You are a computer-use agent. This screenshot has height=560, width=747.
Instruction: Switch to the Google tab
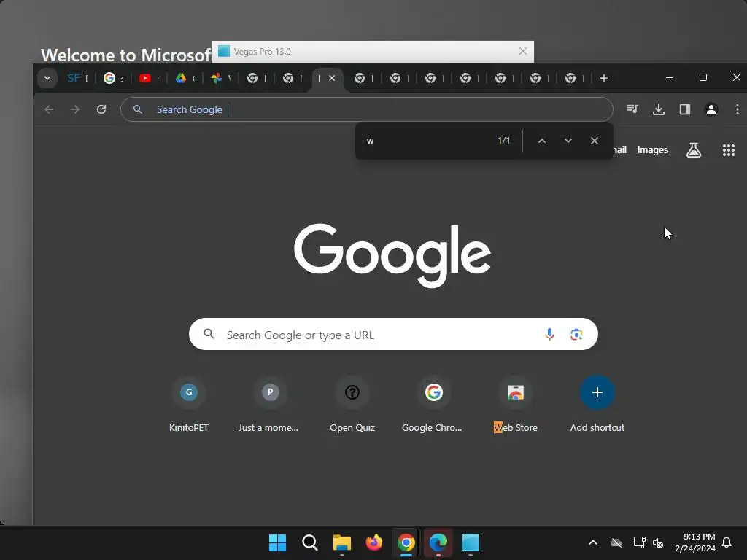click(x=113, y=78)
